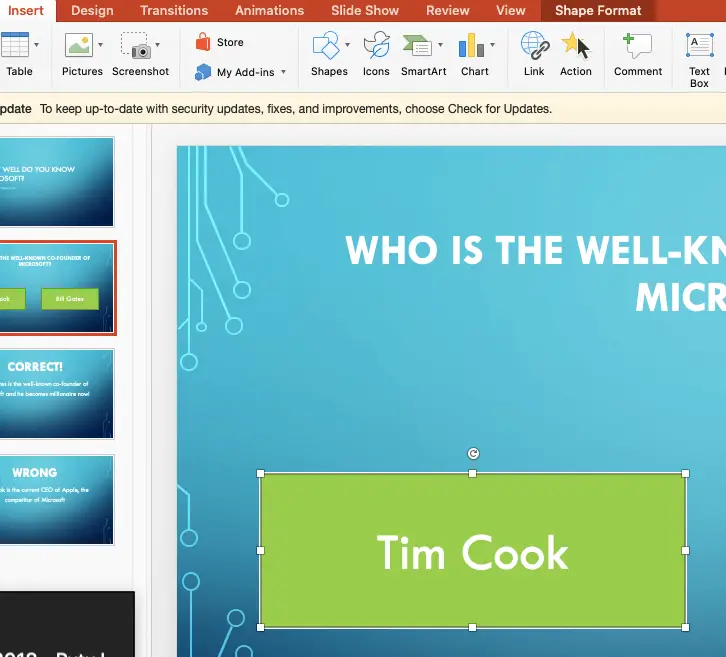Open the Store add-ins
The height and width of the screenshot is (657, 726).
(x=219, y=42)
